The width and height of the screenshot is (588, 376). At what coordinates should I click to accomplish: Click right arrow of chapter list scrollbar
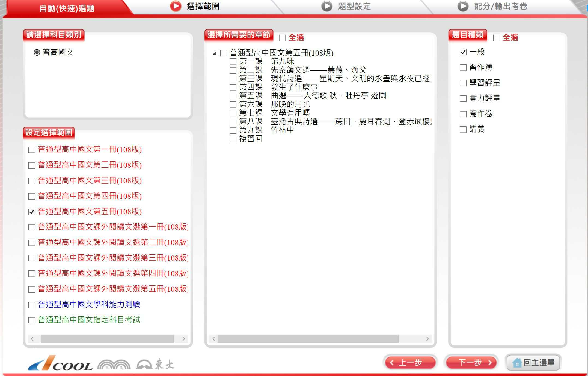click(427, 339)
